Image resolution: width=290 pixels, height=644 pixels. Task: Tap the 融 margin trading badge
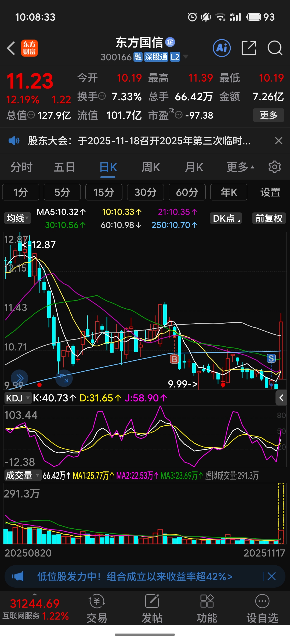click(138, 57)
